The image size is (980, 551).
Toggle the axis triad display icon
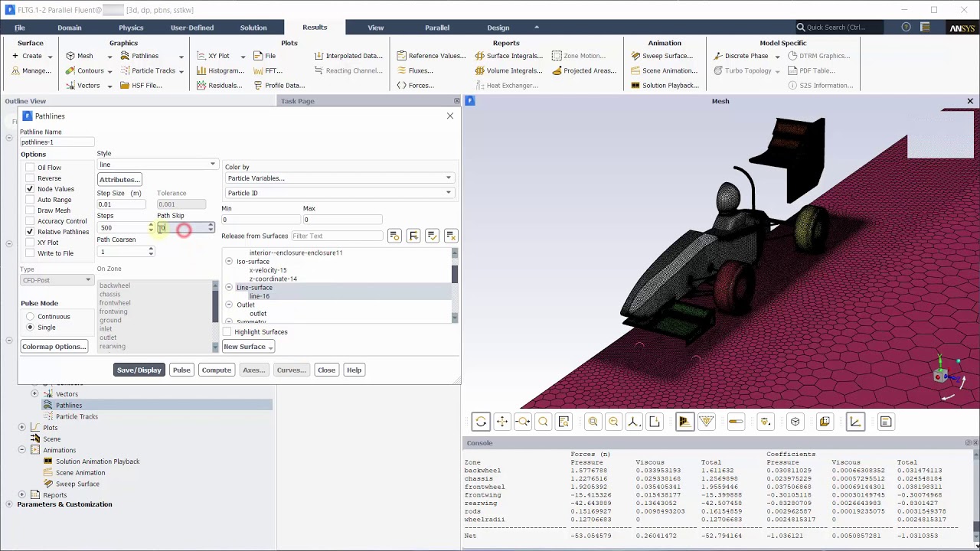point(855,422)
